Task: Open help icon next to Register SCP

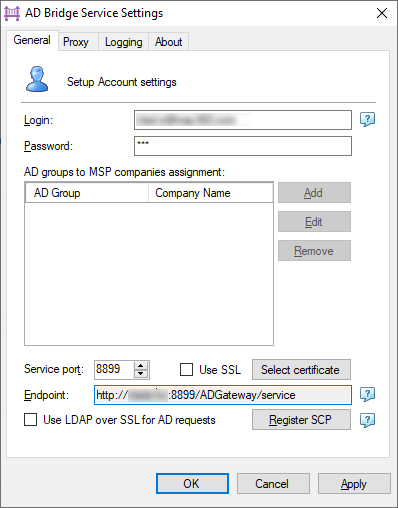Action: coord(367,420)
